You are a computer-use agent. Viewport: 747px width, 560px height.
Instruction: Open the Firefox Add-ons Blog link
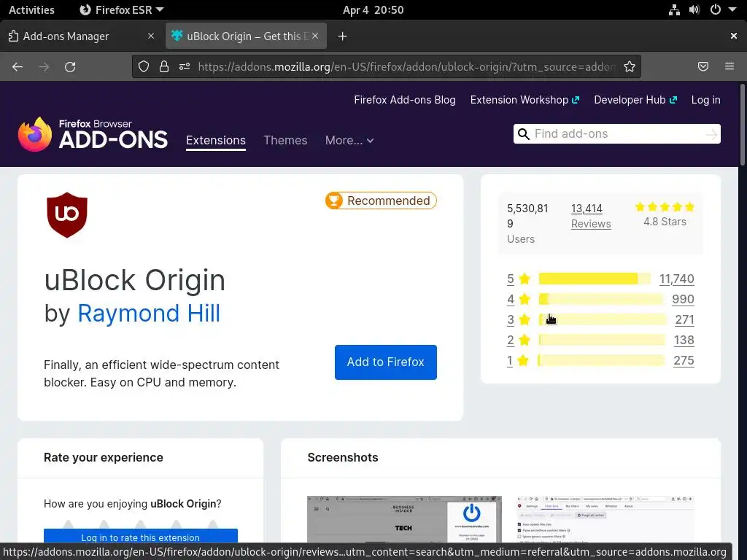click(x=404, y=100)
